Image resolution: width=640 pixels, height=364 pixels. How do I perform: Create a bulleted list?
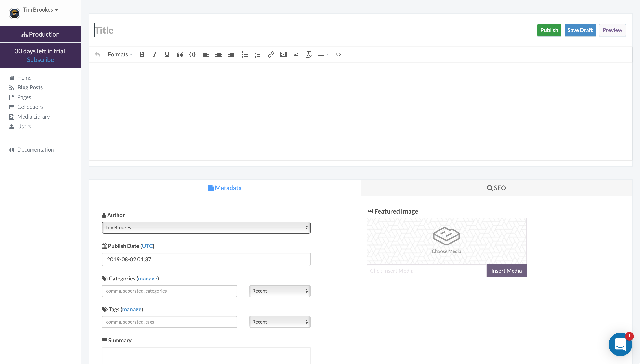[x=245, y=54]
